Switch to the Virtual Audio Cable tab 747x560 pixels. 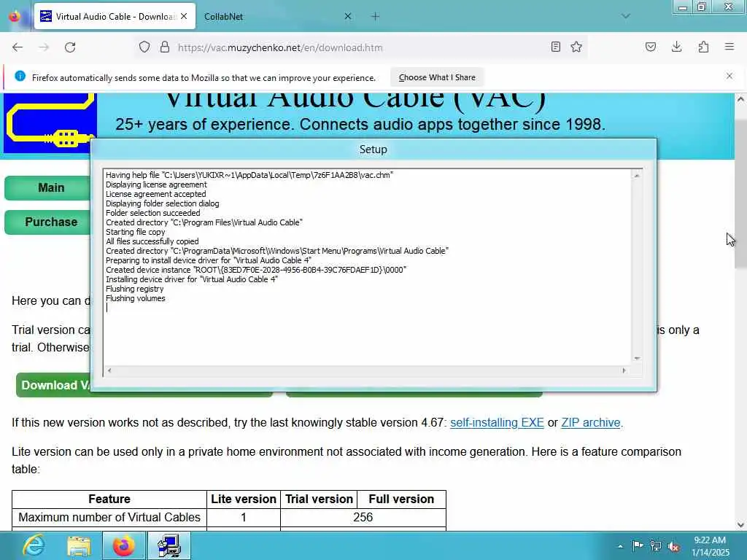pos(115,16)
